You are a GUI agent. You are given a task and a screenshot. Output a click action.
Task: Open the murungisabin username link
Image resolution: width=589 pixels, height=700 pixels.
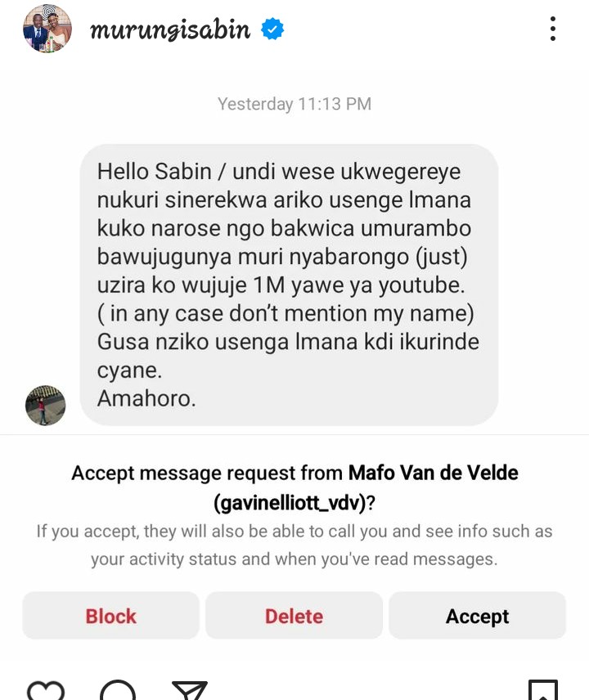coord(170,30)
